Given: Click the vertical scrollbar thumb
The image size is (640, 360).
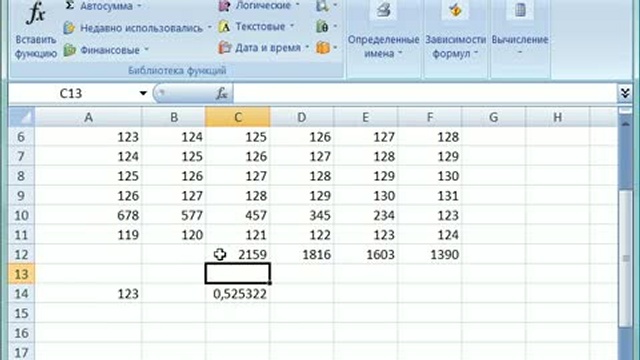Looking at the screenshot, I should click(625, 258).
